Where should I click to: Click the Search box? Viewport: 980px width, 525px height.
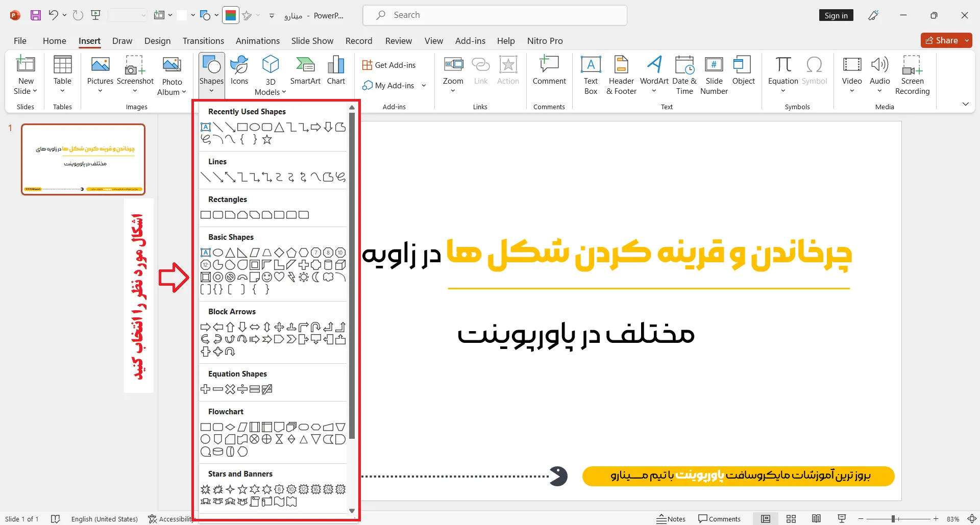(495, 15)
